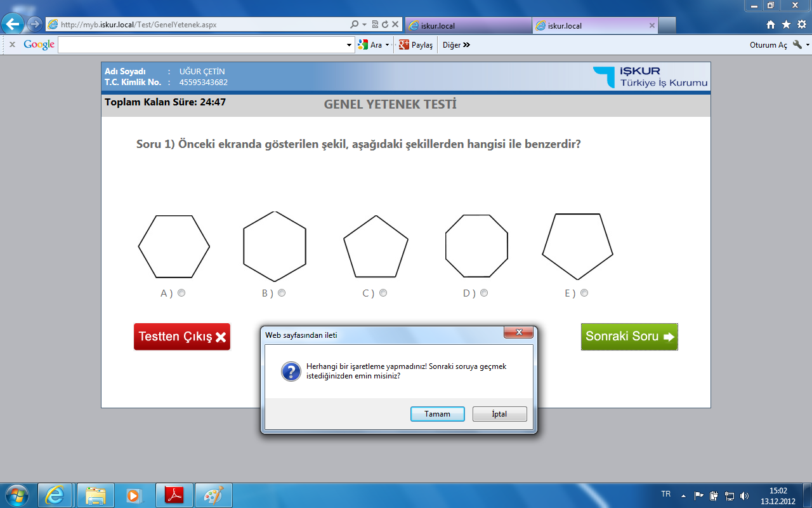Select radio button for option E

point(584,293)
